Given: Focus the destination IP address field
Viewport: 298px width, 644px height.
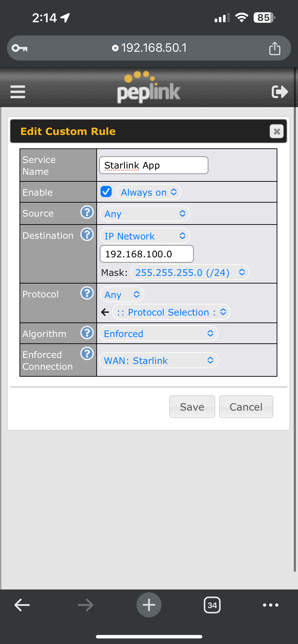Looking at the screenshot, I should pyautogui.click(x=147, y=254).
